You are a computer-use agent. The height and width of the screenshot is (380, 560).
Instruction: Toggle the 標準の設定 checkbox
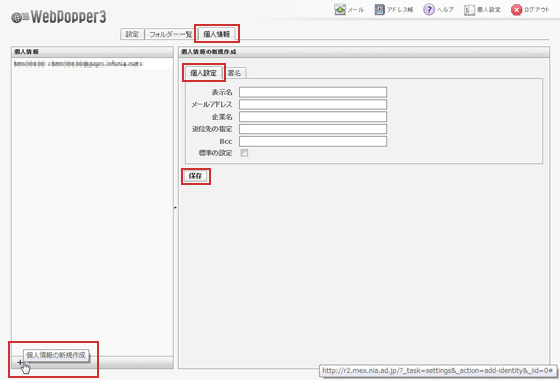[244, 153]
